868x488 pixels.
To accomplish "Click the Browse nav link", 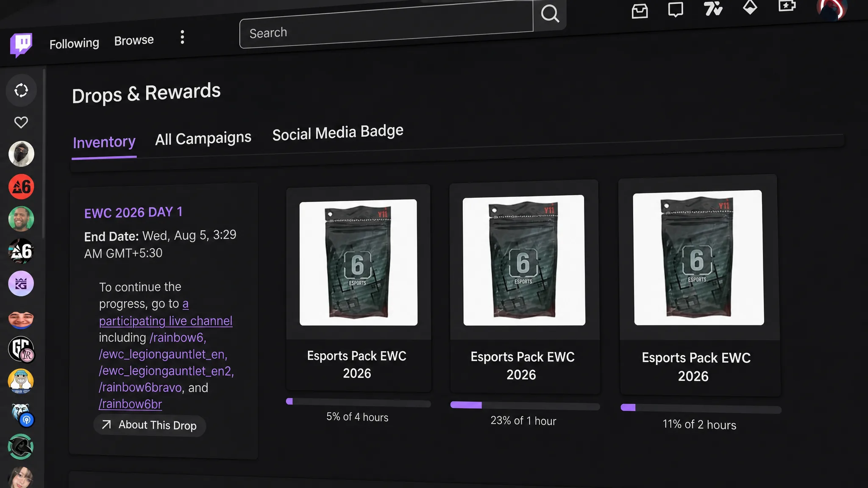I will (x=134, y=40).
